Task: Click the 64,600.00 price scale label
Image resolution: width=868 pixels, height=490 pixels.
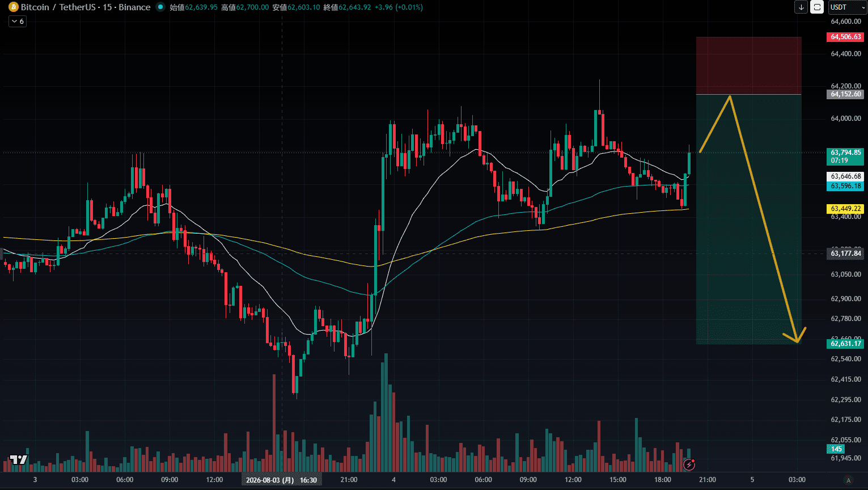Action: point(845,22)
